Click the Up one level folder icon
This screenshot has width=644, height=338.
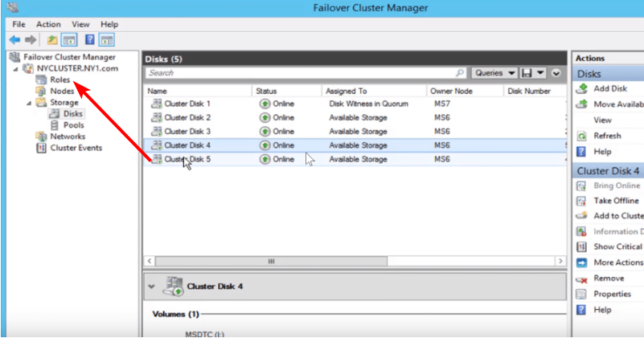(52, 40)
